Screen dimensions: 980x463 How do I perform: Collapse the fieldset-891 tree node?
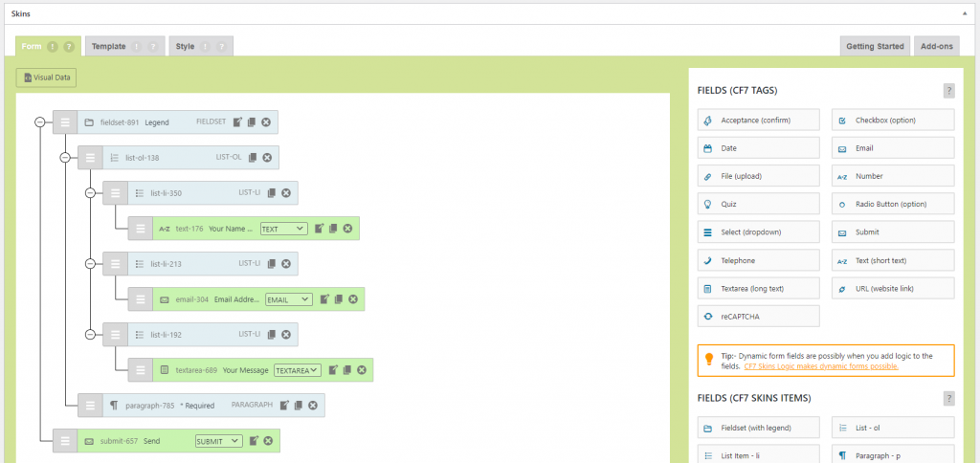[x=39, y=122]
